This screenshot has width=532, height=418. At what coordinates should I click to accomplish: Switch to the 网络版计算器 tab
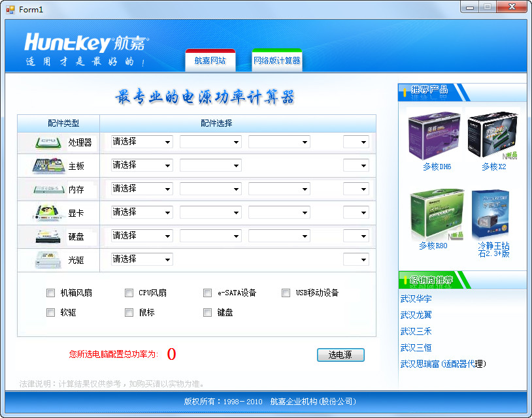(277, 60)
